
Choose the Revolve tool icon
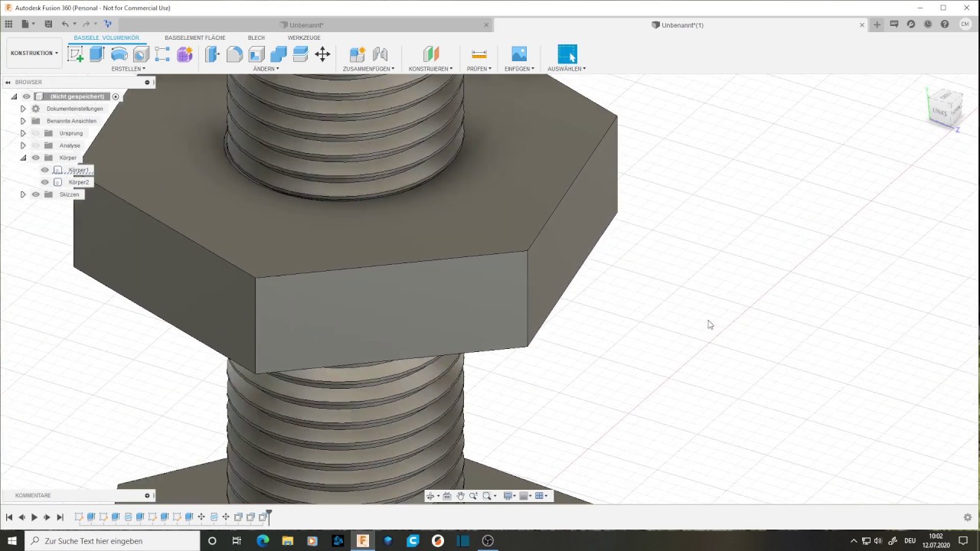[119, 54]
